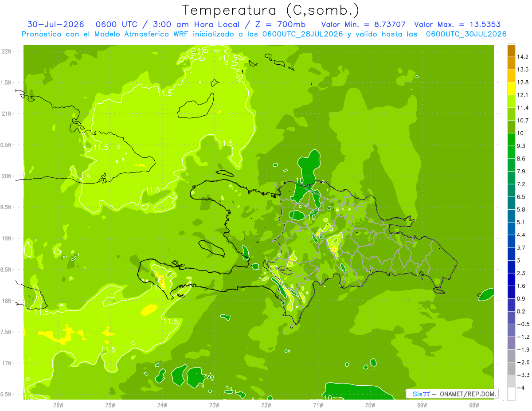Click the legend value '7.2'
Viewport: 532px width, 411px height.
click(521, 184)
